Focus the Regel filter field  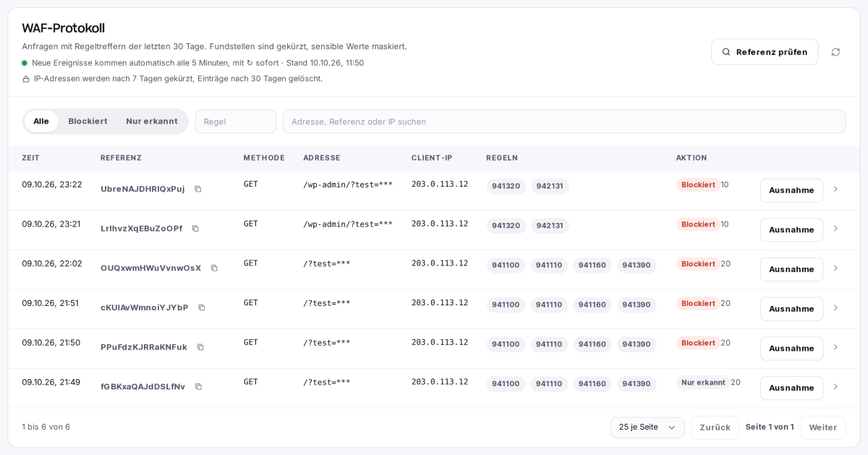(236, 122)
